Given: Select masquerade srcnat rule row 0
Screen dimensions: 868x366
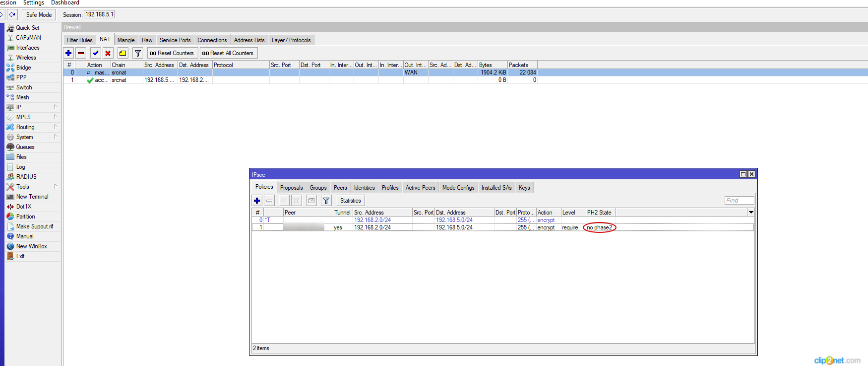Looking at the screenshot, I should (x=301, y=73).
